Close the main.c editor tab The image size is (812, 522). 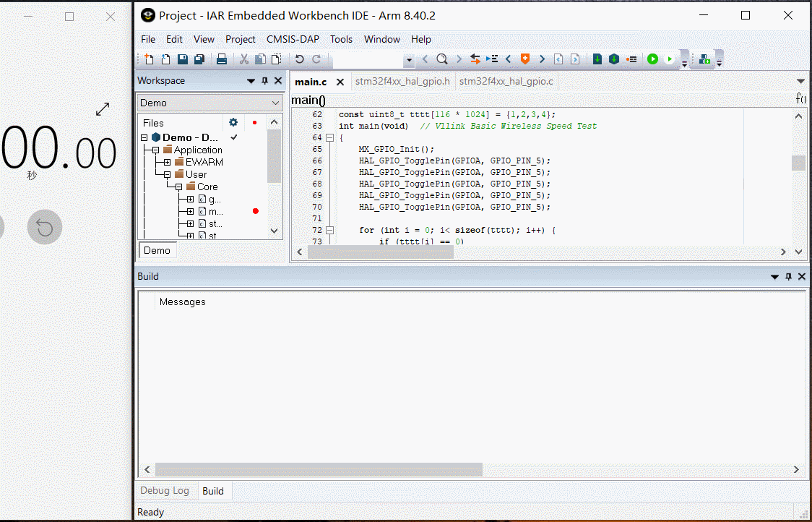click(340, 82)
